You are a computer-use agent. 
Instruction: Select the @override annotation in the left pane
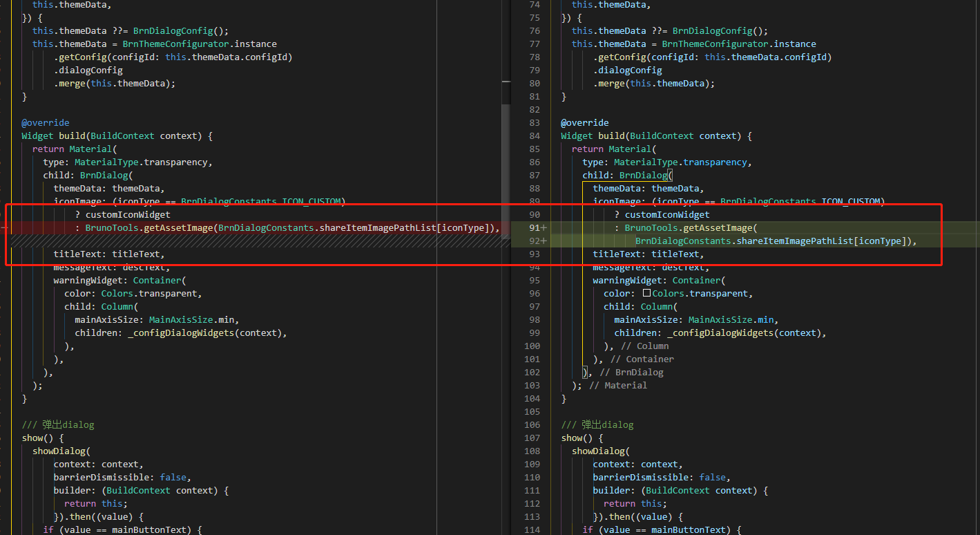(45, 122)
